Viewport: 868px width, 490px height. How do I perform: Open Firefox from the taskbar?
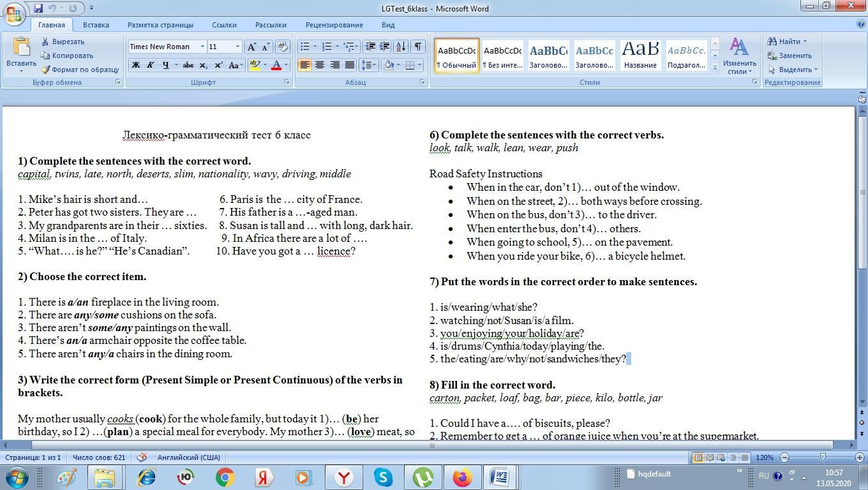coord(462,477)
